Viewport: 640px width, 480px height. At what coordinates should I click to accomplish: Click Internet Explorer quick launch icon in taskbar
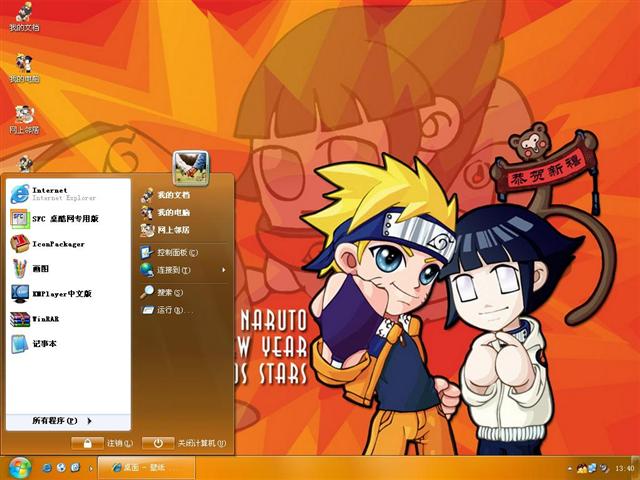click(47, 468)
